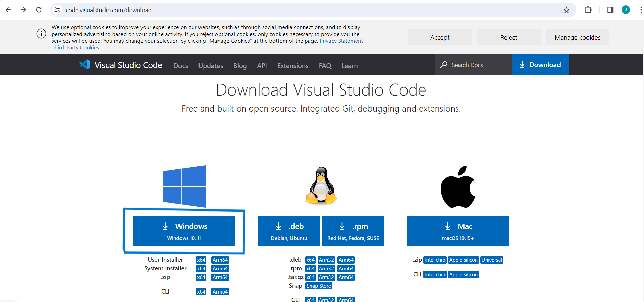The height and width of the screenshot is (302, 644).
Task: Toggle the browser side panel icon
Action: click(610, 10)
